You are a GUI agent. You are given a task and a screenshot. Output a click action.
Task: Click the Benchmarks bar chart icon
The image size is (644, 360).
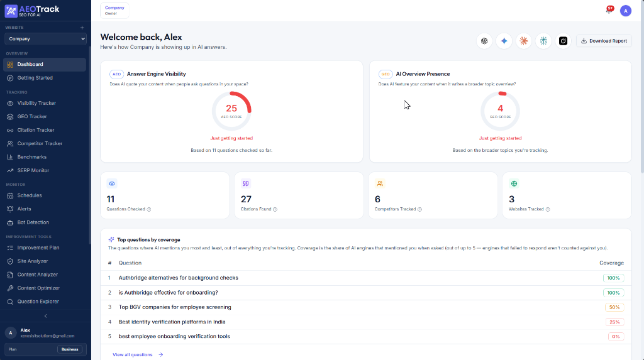(10, 157)
